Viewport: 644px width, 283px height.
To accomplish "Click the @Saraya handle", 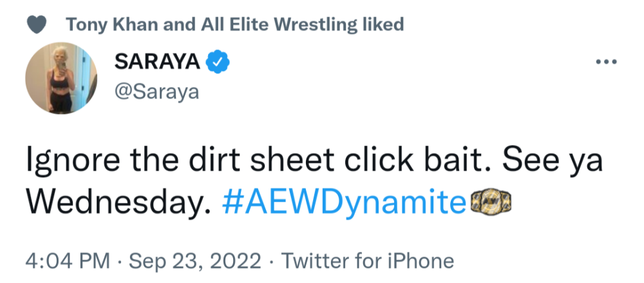I will [156, 92].
